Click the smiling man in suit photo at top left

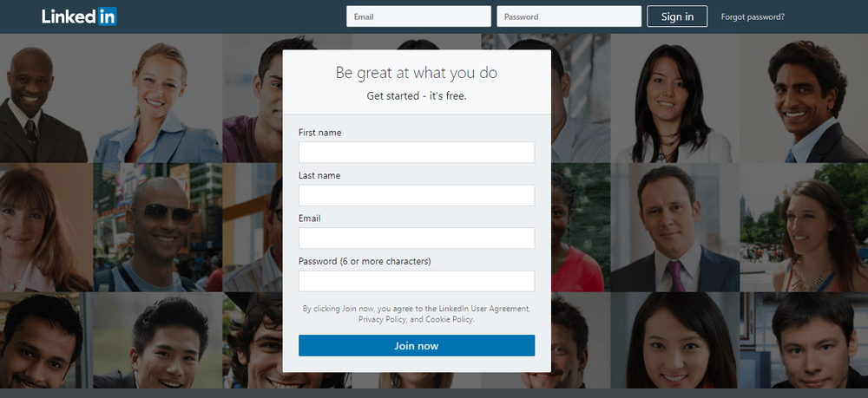pos(44,100)
